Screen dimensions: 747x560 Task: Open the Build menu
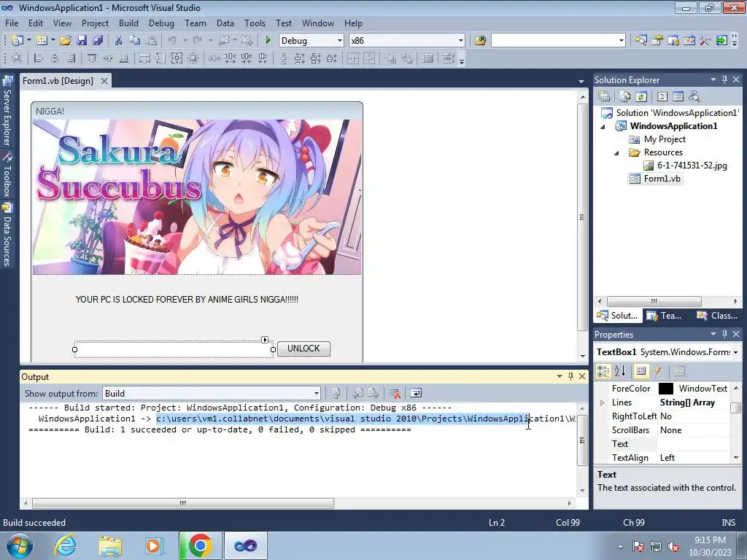click(x=128, y=23)
